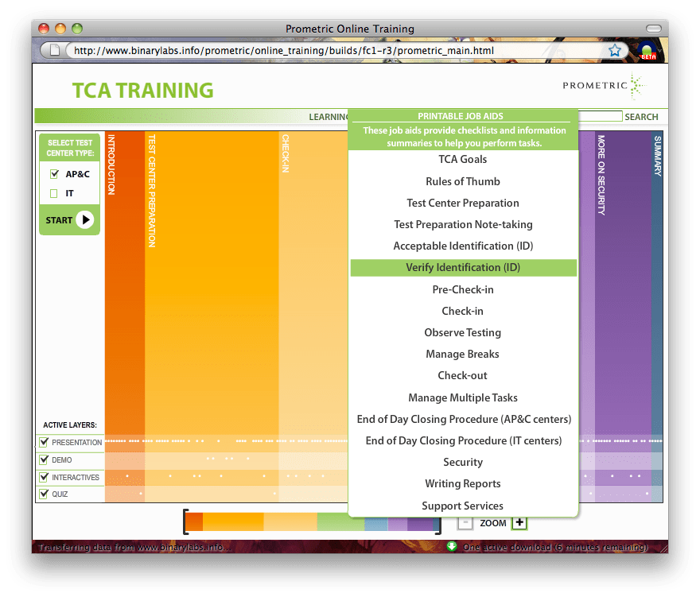Expand the Test Center Preparation section column
This screenshot has height=597, width=700.
[151, 278]
